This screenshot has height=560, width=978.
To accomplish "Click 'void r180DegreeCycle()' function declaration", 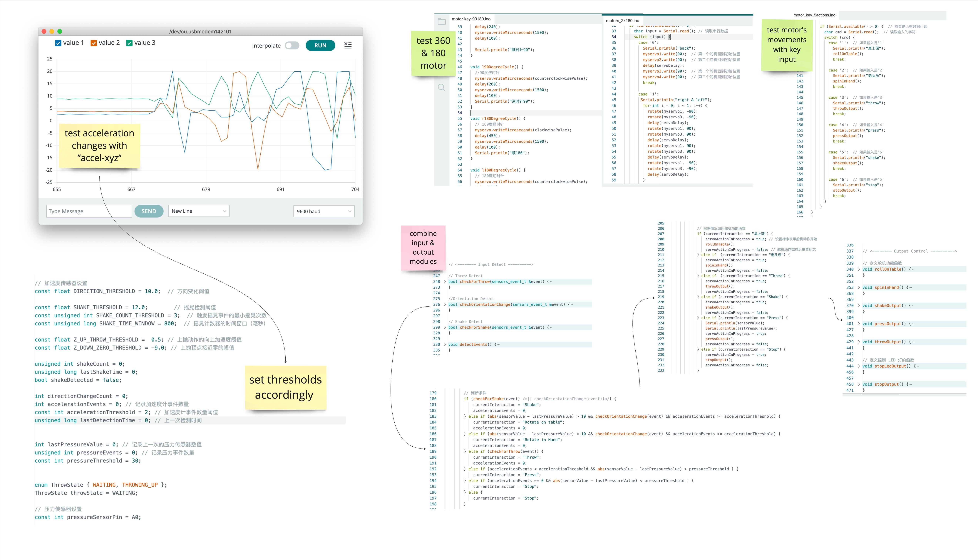I will click(x=498, y=118).
